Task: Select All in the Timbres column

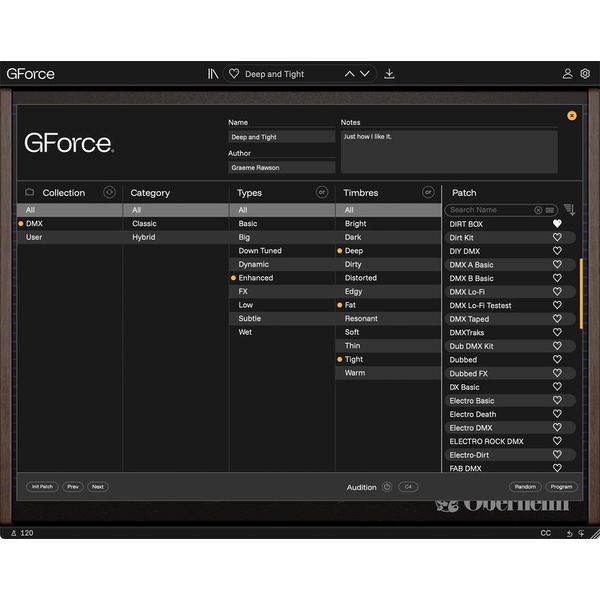Action: tap(388, 210)
